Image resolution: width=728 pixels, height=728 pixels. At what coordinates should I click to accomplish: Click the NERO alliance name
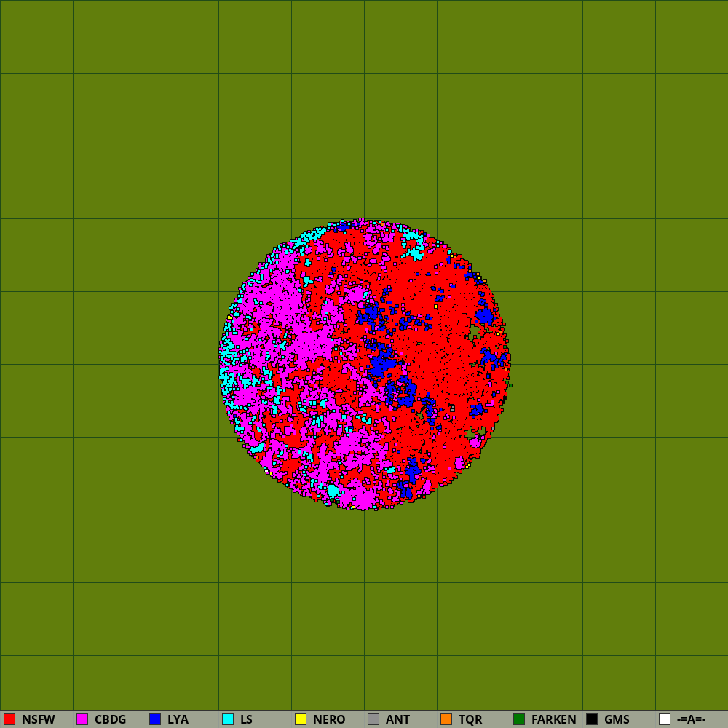(x=329, y=719)
